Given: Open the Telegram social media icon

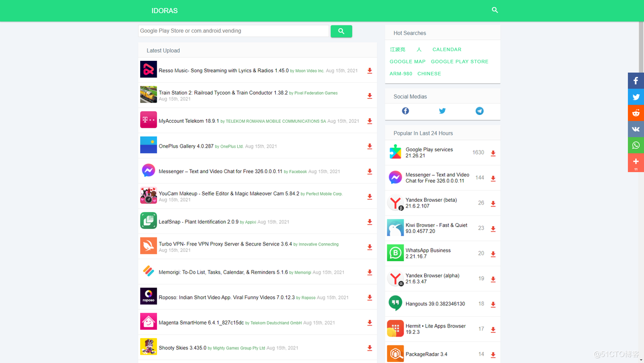Looking at the screenshot, I should pos(479,111).
